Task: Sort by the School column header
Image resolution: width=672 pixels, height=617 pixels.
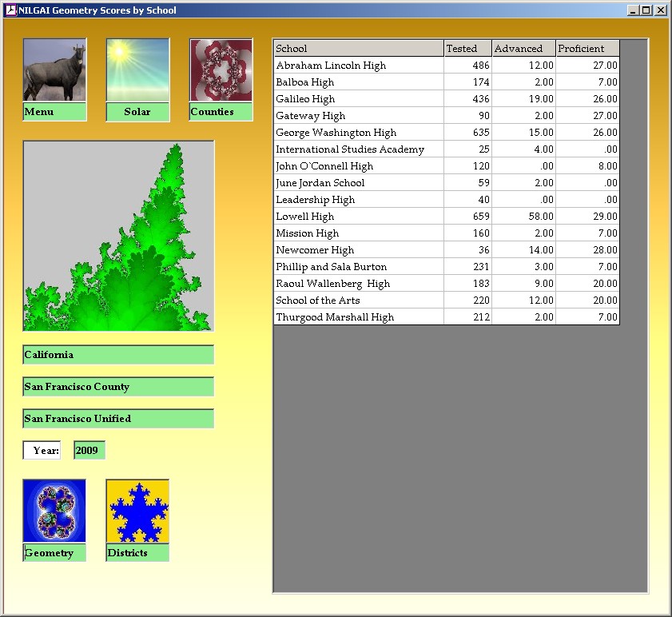Action: pos(358,49)
